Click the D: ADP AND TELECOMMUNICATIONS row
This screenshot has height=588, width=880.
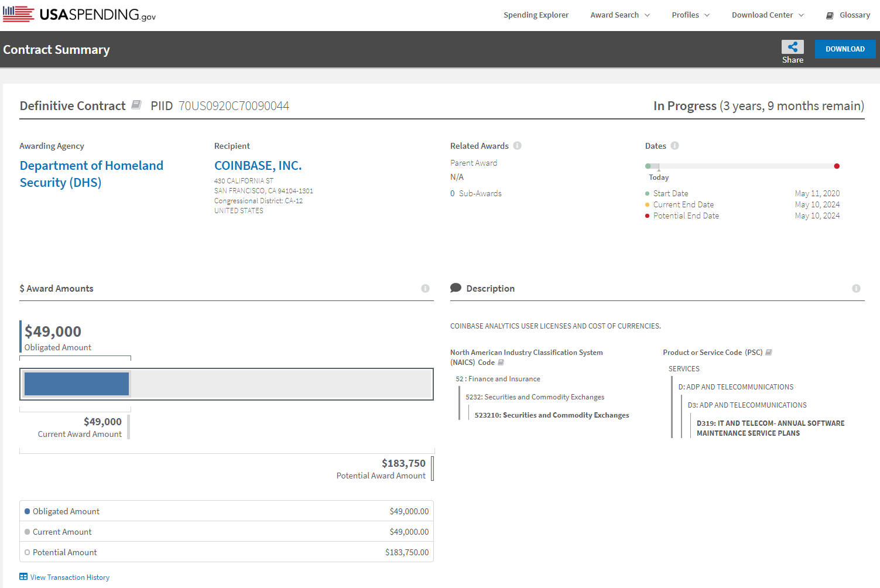[736, 387]
